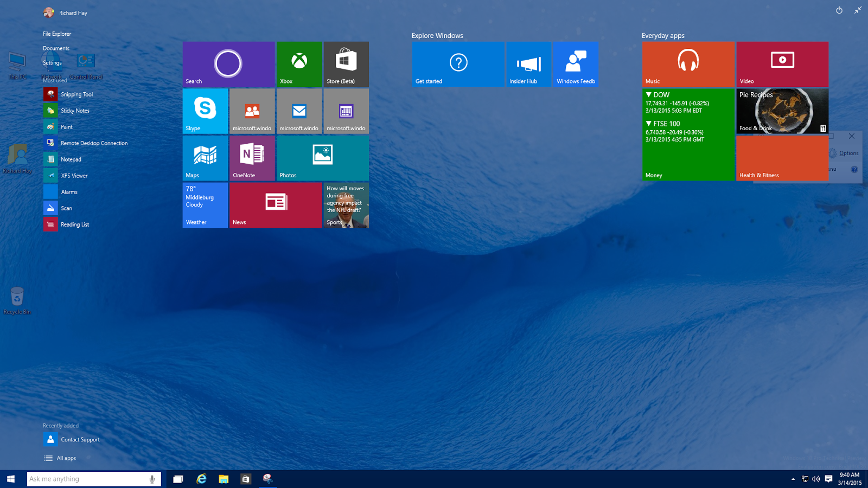The width and height of the screenshot is (868, 488).
Task: Open the People tile with contacts icon
Action: coord(252,111)
